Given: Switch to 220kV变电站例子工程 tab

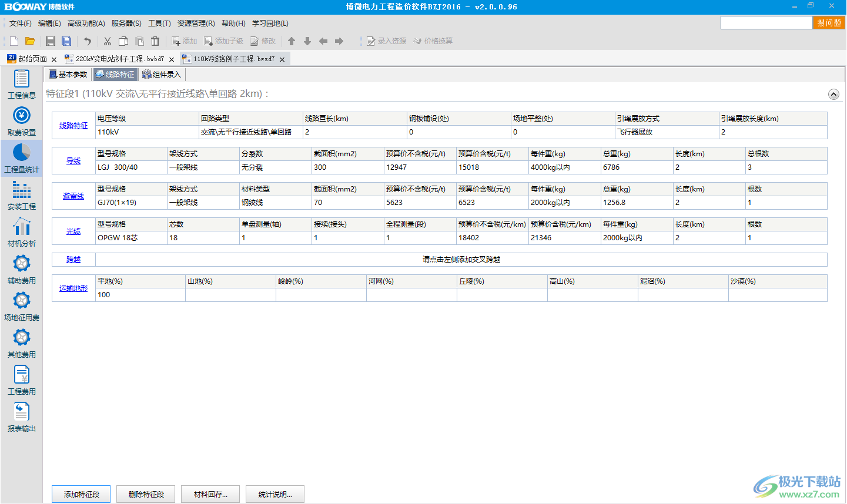Looking at the screenshot, I should click(120, 59).
